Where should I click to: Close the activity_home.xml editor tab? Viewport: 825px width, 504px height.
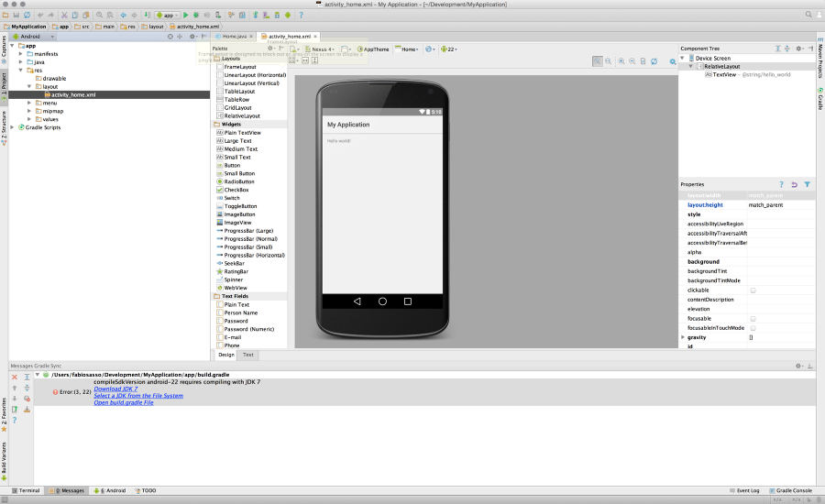[x=315, y=37]
